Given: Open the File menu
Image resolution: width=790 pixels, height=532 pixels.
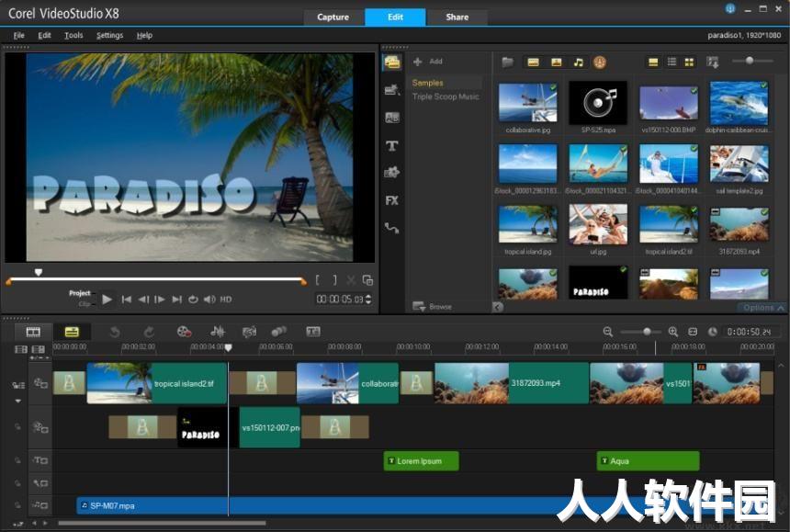Looking at the screenshot, I should [x=18, y=35].
